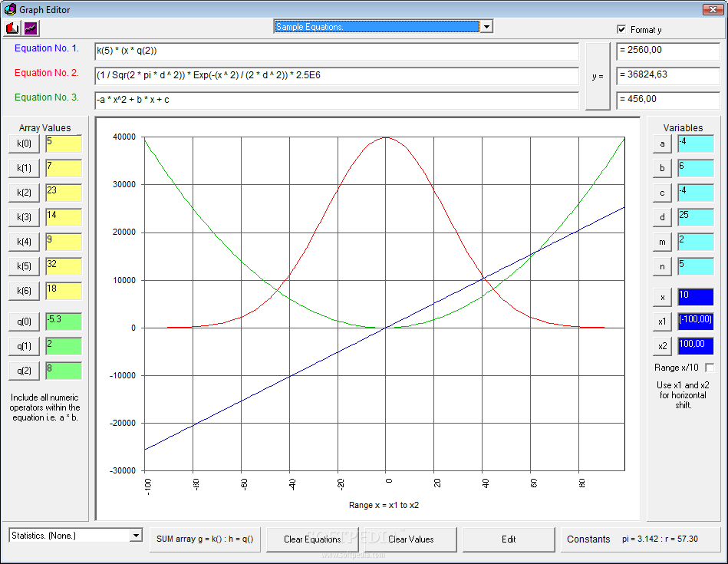The image size is (728, 564).
Task: Click the q(1) array button
Action: [24, 346]
